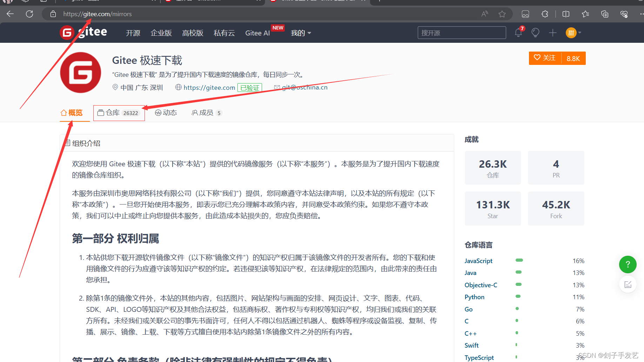The image size is (644, 362).
Task: Click the large Gitee organization avatar
Action: (x=81, y=73)
